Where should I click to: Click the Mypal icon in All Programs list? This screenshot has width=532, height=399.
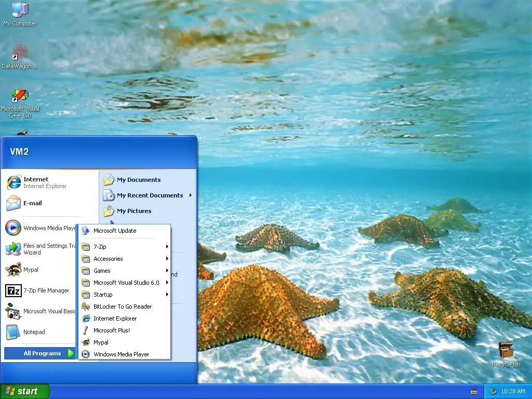[x=86, y=342]
